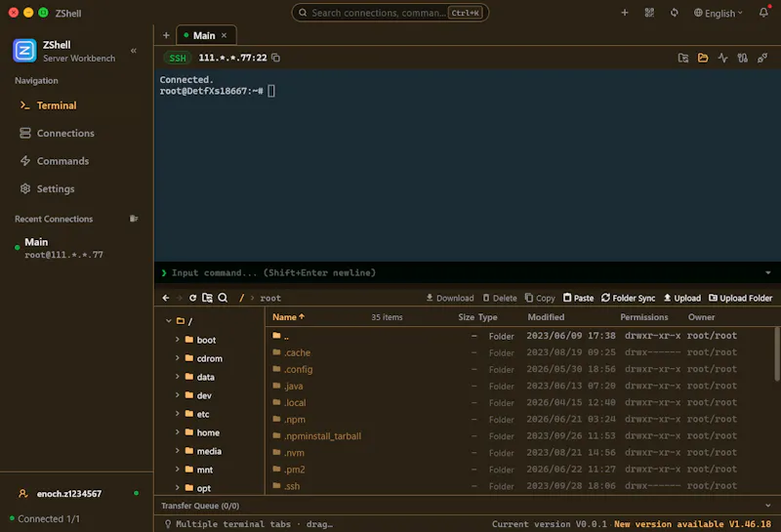Click the tuning controls icon in SSH bar
781x532 pixels.
[x=742, y=59]
